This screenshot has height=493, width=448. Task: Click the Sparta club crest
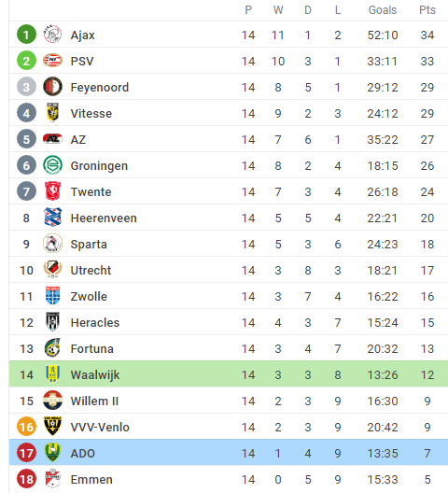[x=52, y=243]
